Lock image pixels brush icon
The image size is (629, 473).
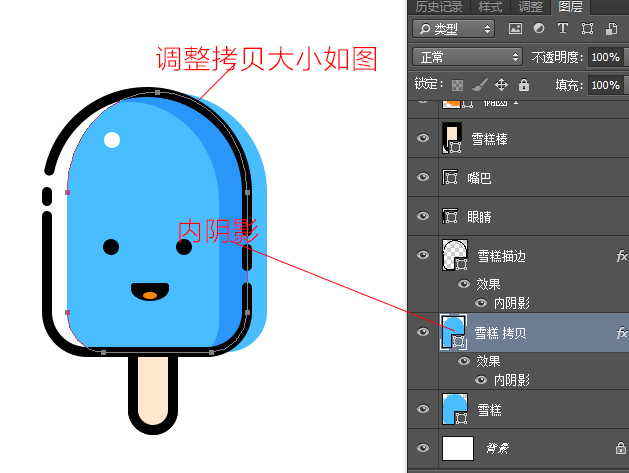coord(479,85)
